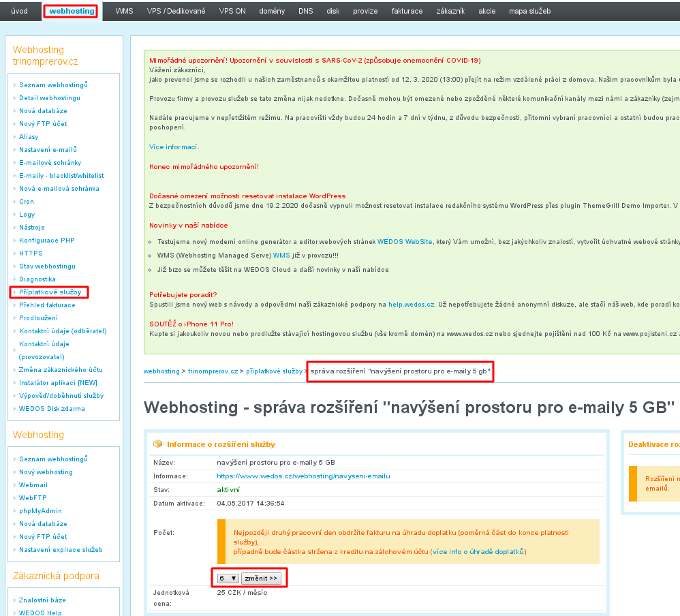Open the navyseni-emailu information URL
Screen dimensions: 680x616
pyautogui.click(x=303, y=476)
